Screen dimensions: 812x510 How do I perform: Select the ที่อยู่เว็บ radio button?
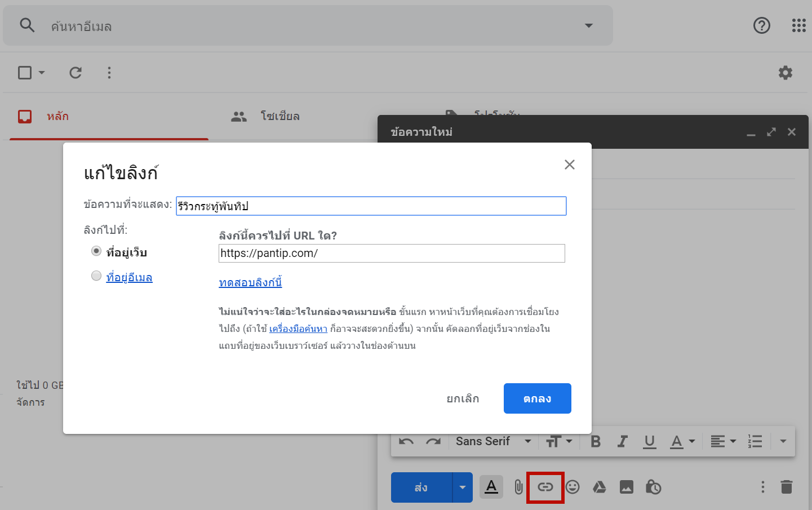[96, 251]
